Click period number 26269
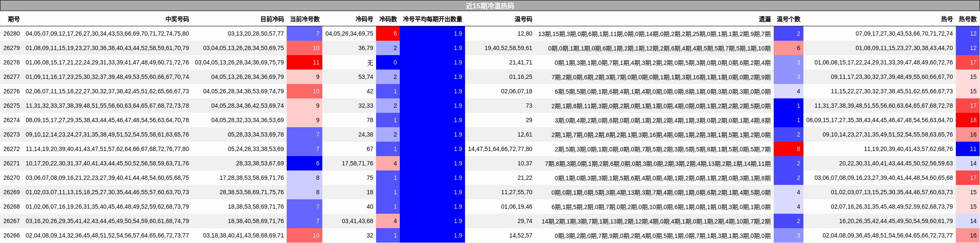980x243 pixels. pos(11,192)
